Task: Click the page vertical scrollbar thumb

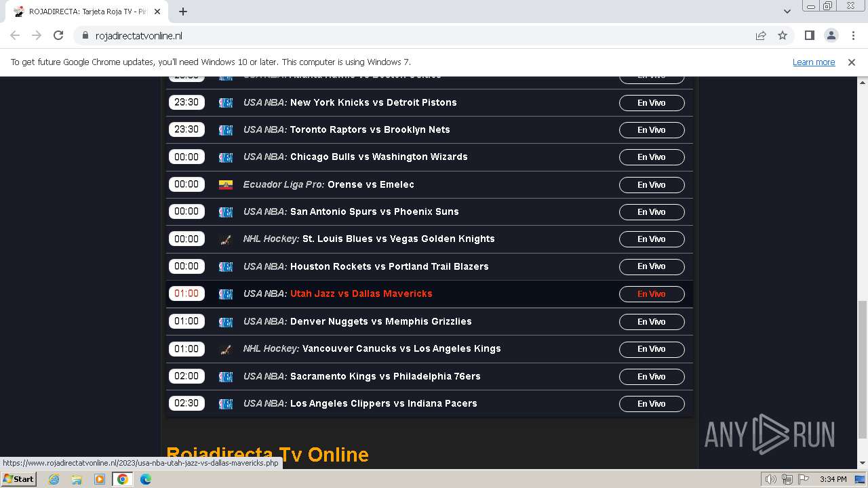Action: pos(862,369)
